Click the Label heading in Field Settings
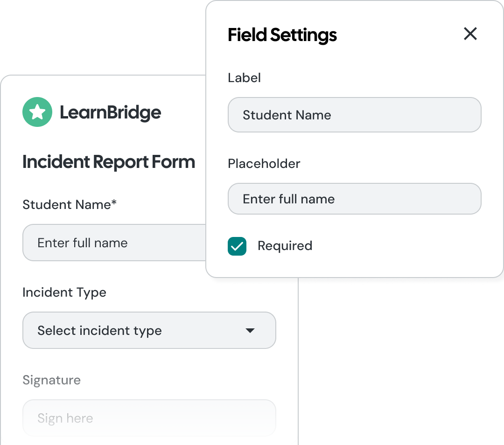 coord(244,78)
